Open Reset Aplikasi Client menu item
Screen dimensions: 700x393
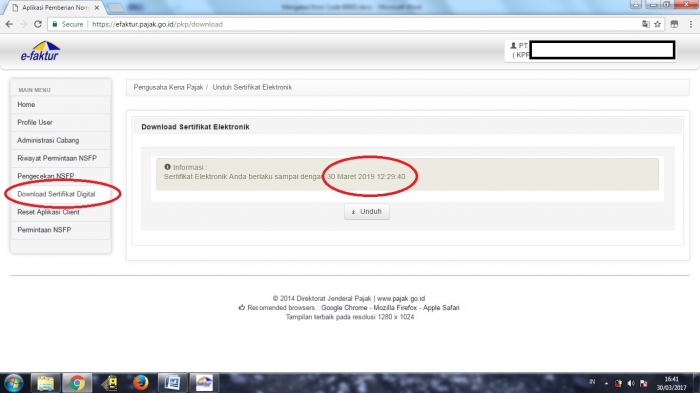[x=61, y=212]
